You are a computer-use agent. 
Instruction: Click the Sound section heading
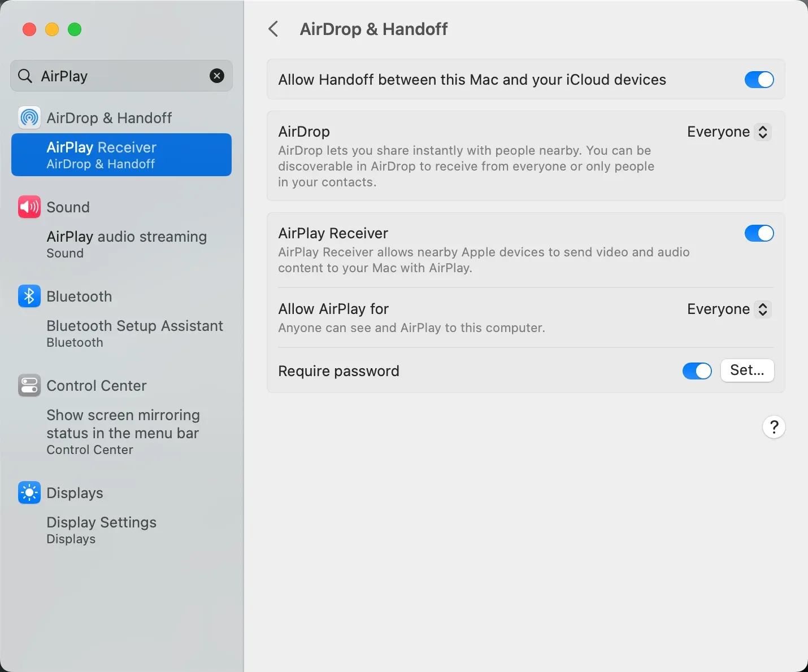pyautogui.click(x=68, y=207)
